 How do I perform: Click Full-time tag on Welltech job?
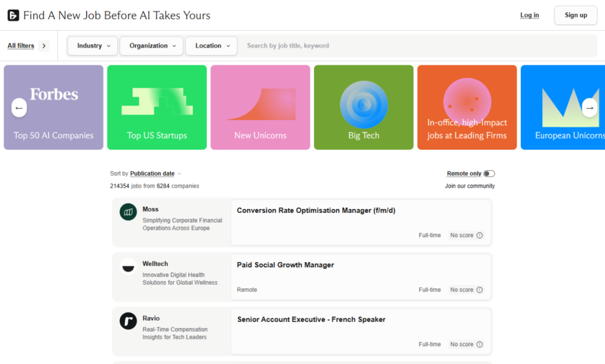tap(430, 290)
